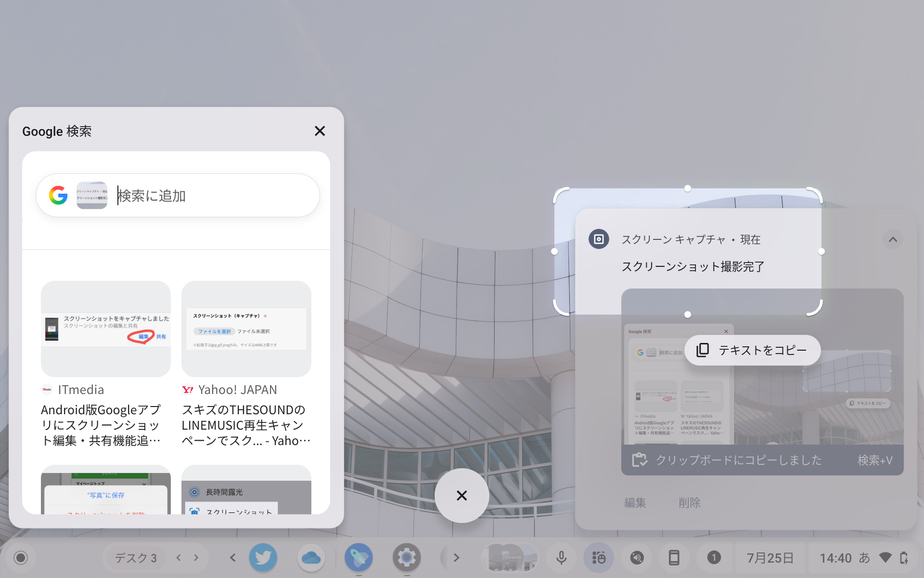Open Twitter from the shelf
The height and width of the screenshot is (578, 924).
[263, 557]
